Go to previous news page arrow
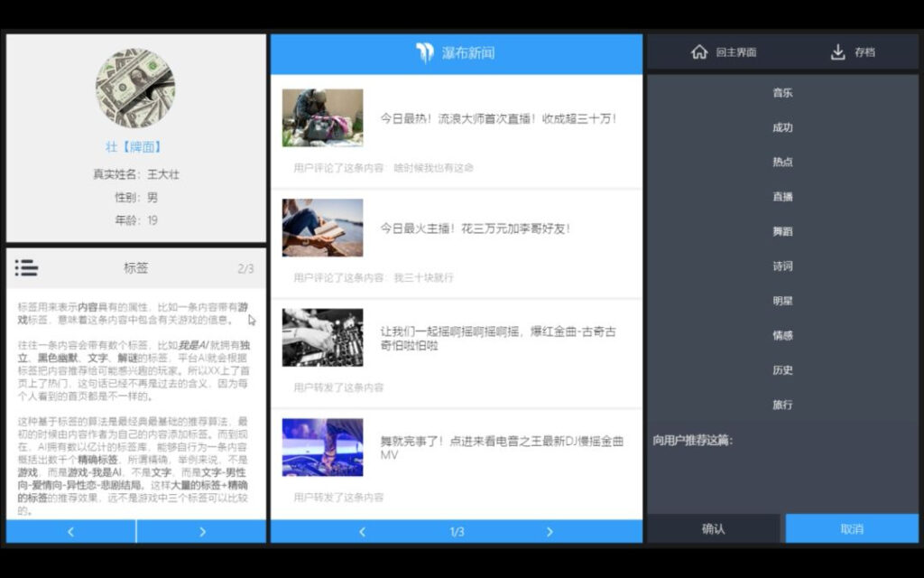Screen dimensions: 924x578 click(362, 531)
